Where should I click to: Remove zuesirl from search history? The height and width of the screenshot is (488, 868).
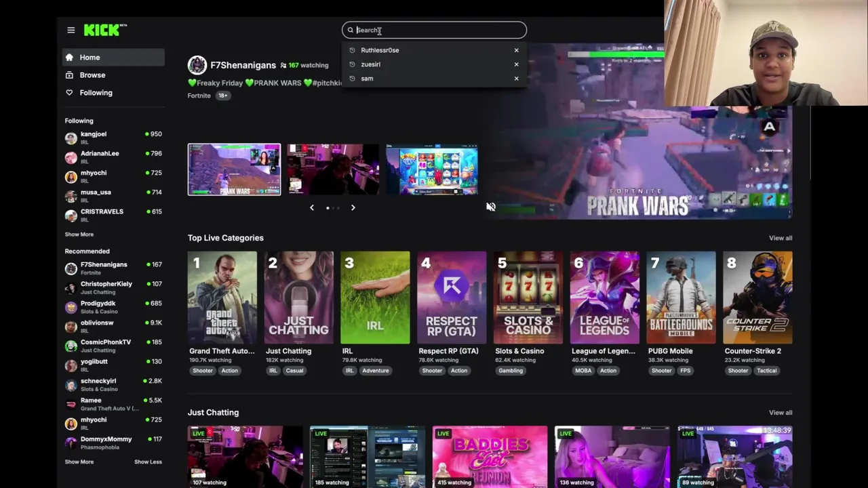pos(516,64)
